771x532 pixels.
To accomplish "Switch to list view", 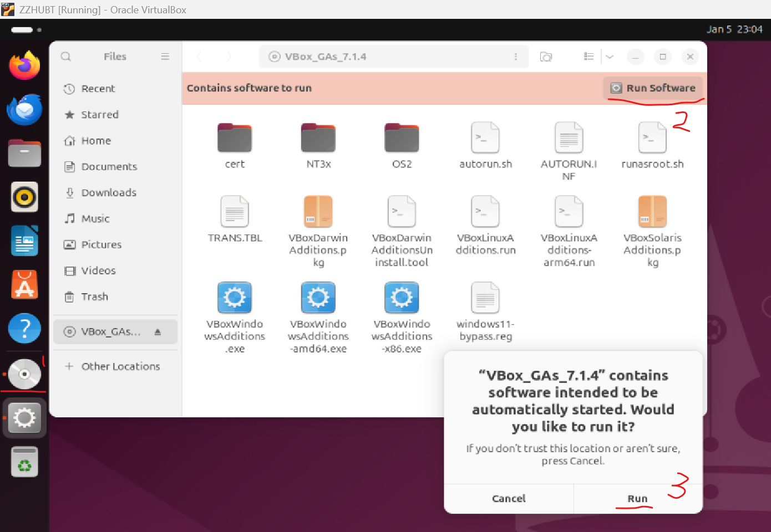I will click(589, 57).
